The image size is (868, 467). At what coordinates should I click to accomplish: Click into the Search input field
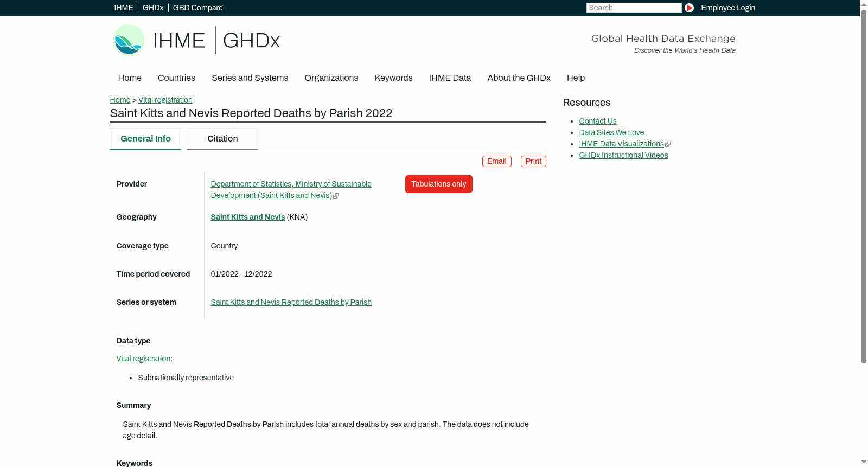pos(634,8)
